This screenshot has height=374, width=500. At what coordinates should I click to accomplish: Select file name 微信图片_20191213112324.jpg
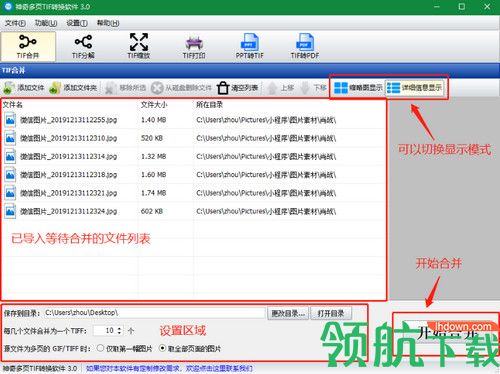(x=69, y=211)
